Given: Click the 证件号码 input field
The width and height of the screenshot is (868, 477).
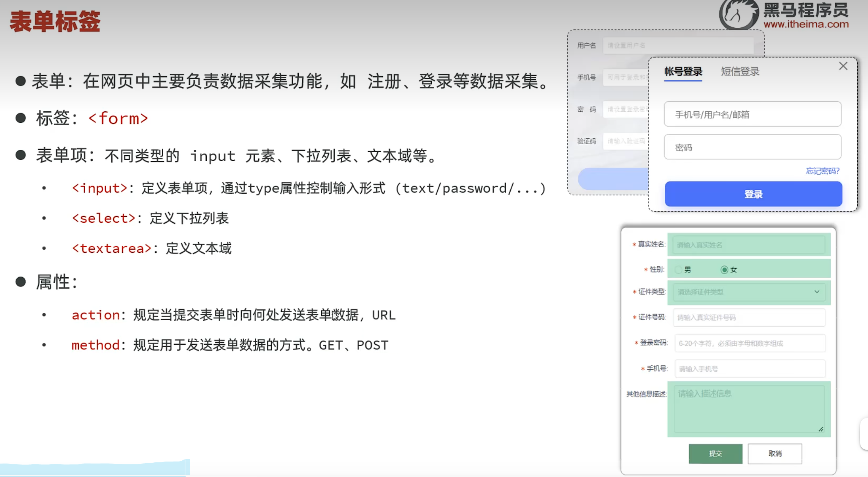Looking at the screenshot, I should (x=749, y=317).
